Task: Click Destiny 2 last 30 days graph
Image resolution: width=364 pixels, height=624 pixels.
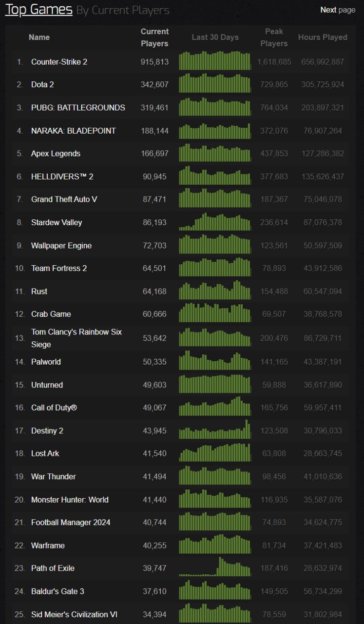Action: (x=215, y=430)
